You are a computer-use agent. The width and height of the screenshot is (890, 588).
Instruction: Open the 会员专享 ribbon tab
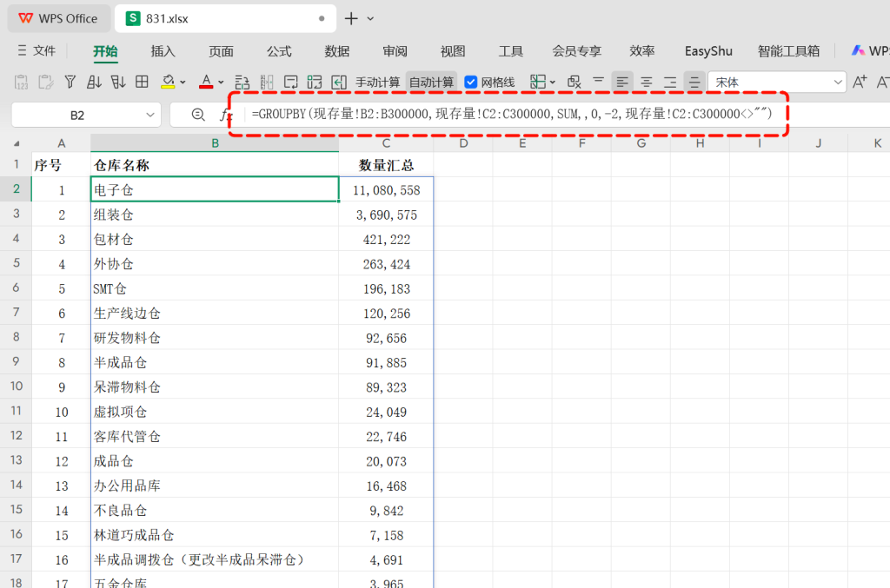pyautogui.click(x=577, y=51)
